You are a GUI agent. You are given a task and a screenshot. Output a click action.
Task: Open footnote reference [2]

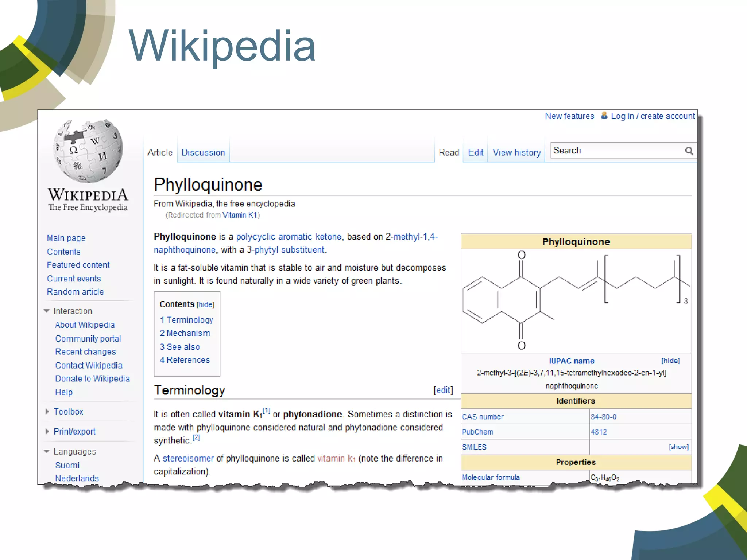[196, 437]
